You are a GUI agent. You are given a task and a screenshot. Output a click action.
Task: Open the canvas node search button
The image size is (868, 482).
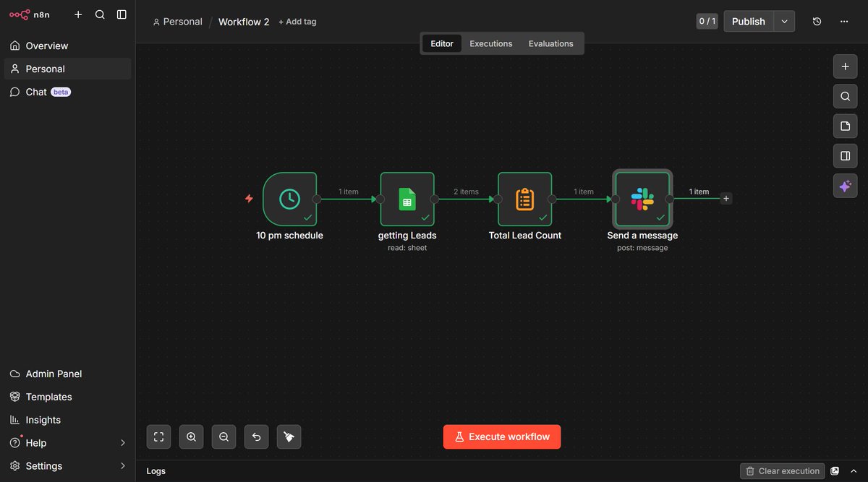[x=845, y=96]
